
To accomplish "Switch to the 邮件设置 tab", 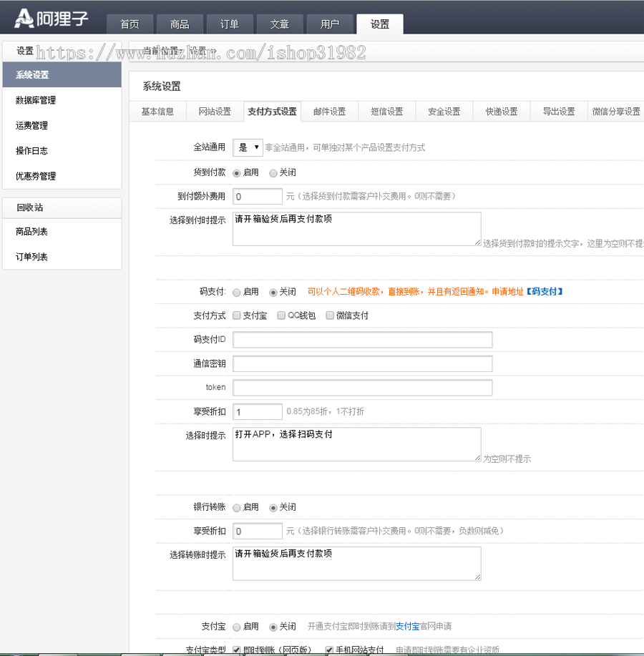I will [x=329, y=112].
